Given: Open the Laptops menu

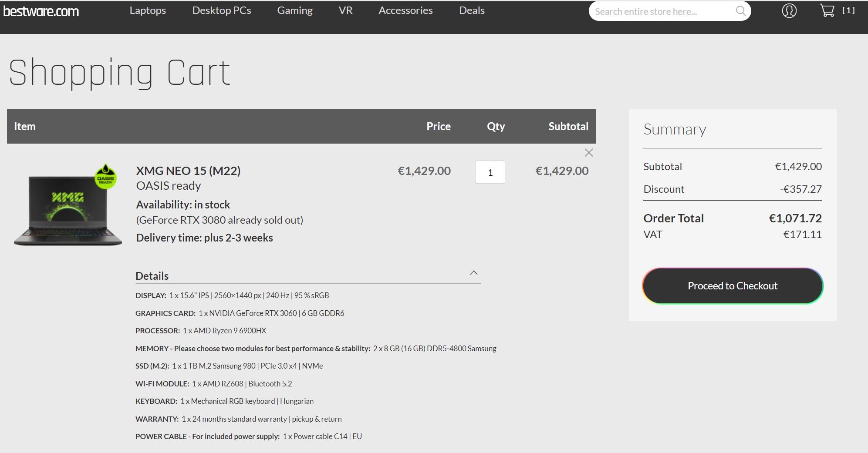Looking at the screenshot, I should pyautogui.click(x=148, y=10).
